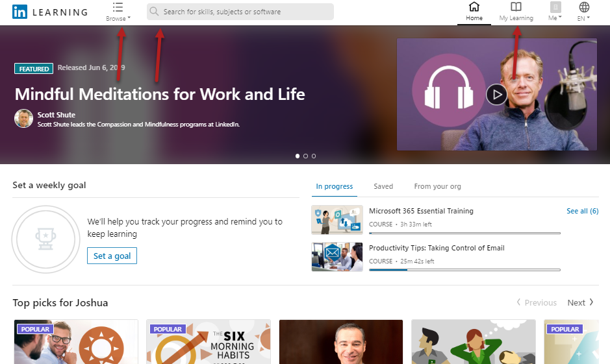
Task: Expand the Me profile menu
Action: click(555, 8)
